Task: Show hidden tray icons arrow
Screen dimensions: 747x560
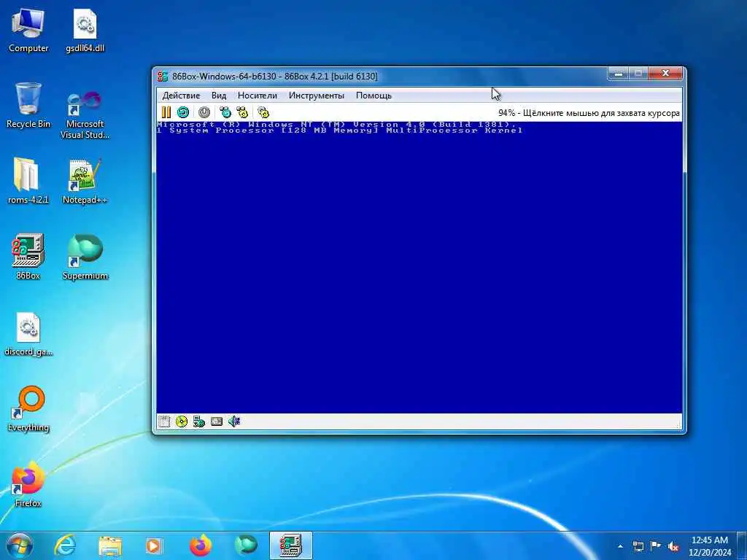Action: click(x=620, y=546)
